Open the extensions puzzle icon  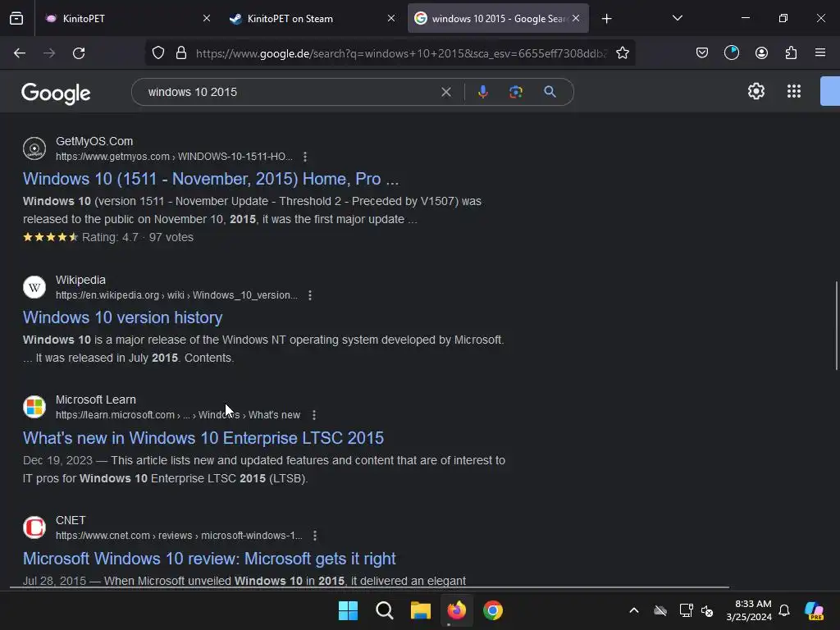792,53
